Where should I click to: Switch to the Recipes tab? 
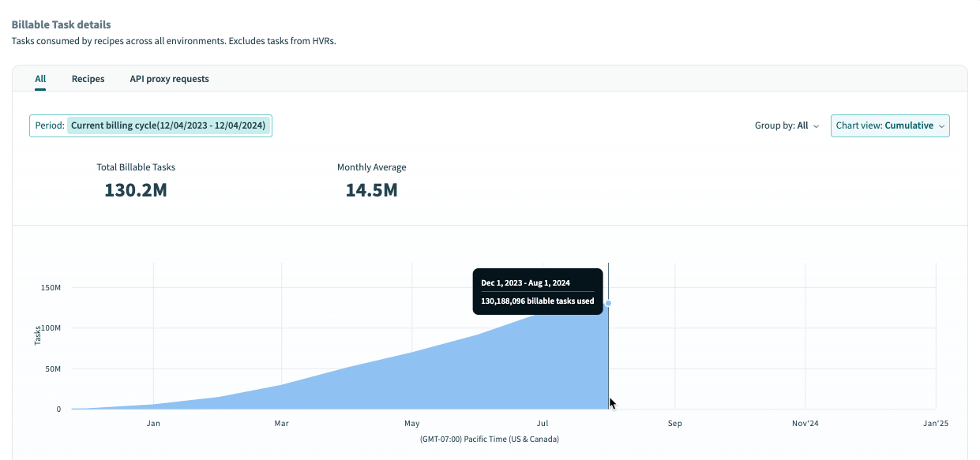click(x=88, y=78)
